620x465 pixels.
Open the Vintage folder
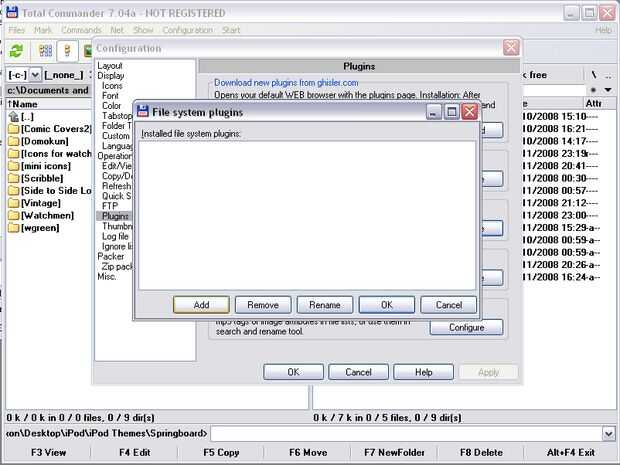(x=35, y=203)
